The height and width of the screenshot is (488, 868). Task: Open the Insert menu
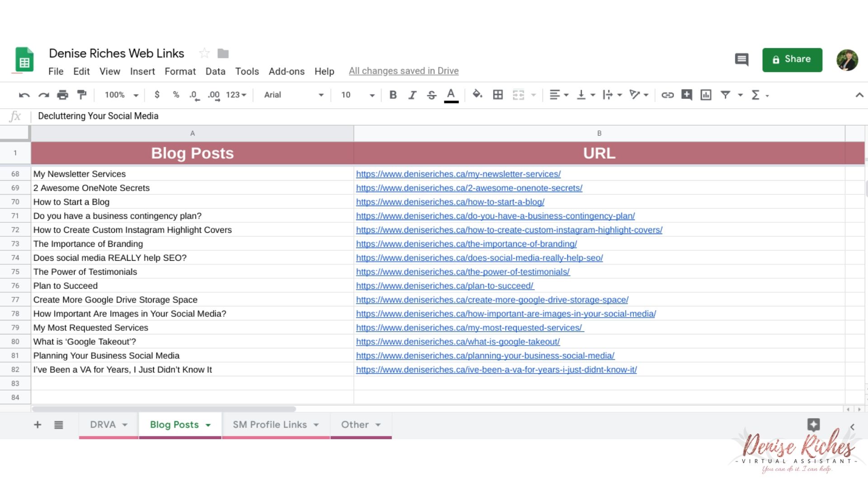[x=142, y=71]
